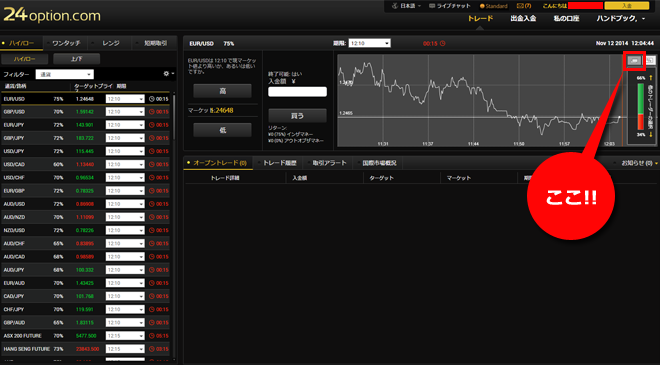Switch to the レンジ tab

tap(111, 43)
